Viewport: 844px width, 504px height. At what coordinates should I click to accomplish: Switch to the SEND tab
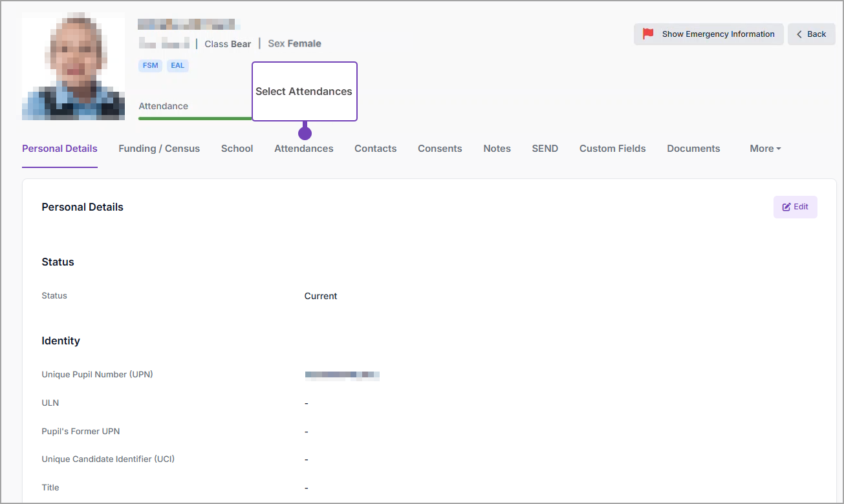coord(545,149)
